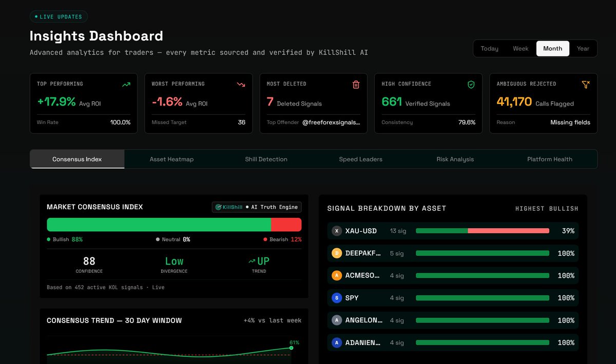Click the XAU-USD asset name
This screenshot has height=364, width=616.
pyautogui.click(x=361, y=231)
